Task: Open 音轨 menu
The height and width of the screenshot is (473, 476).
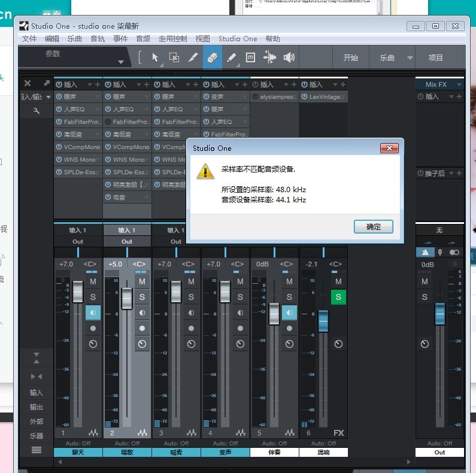Action: click(98, 39)
